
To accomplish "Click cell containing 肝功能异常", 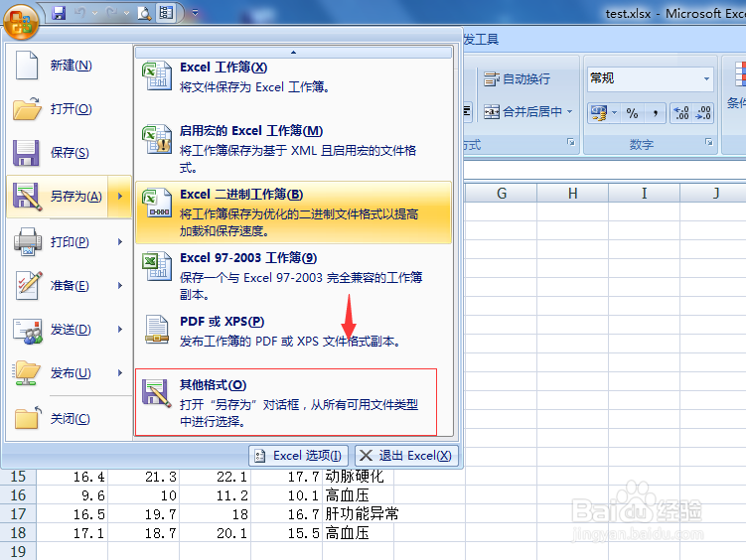I will (x=358, y=514).
